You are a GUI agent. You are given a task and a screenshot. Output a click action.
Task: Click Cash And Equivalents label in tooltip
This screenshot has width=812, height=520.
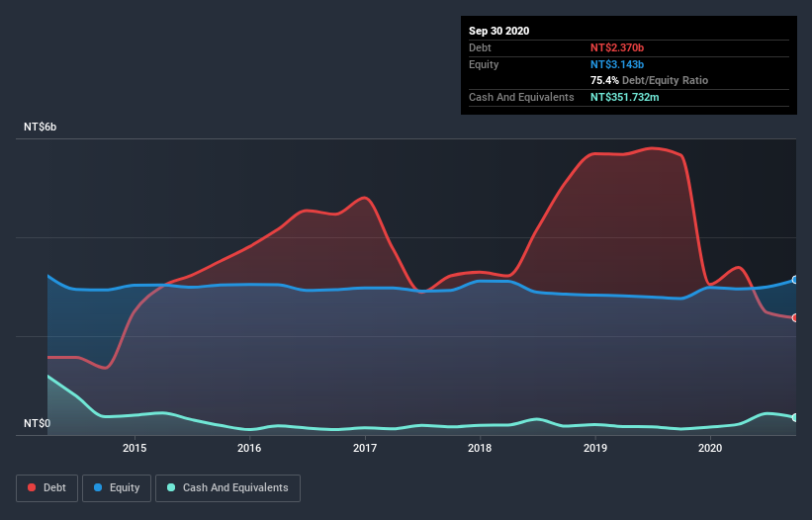tap(521, 97)
